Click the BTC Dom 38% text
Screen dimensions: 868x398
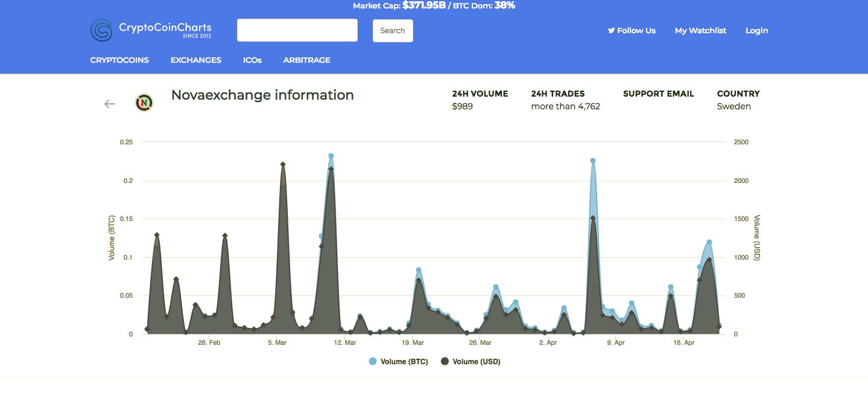coord(483,5)
